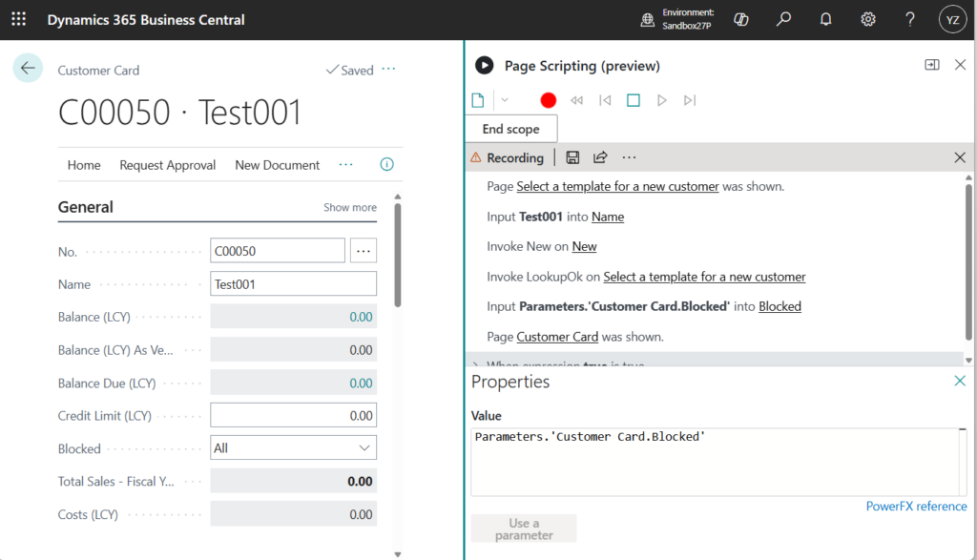Close the Properties pane
The height and width of the screenshot is (560, 977).
pos(960,381)
